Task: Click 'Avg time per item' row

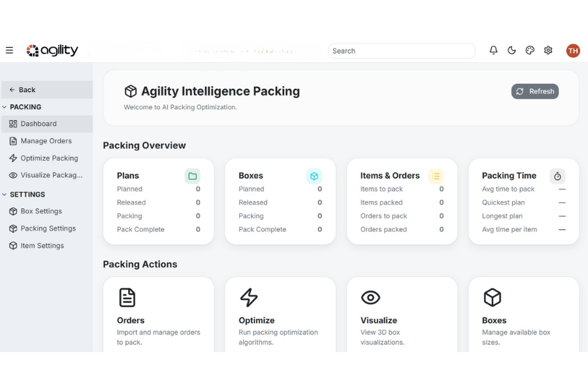Action: coord(523,229)
